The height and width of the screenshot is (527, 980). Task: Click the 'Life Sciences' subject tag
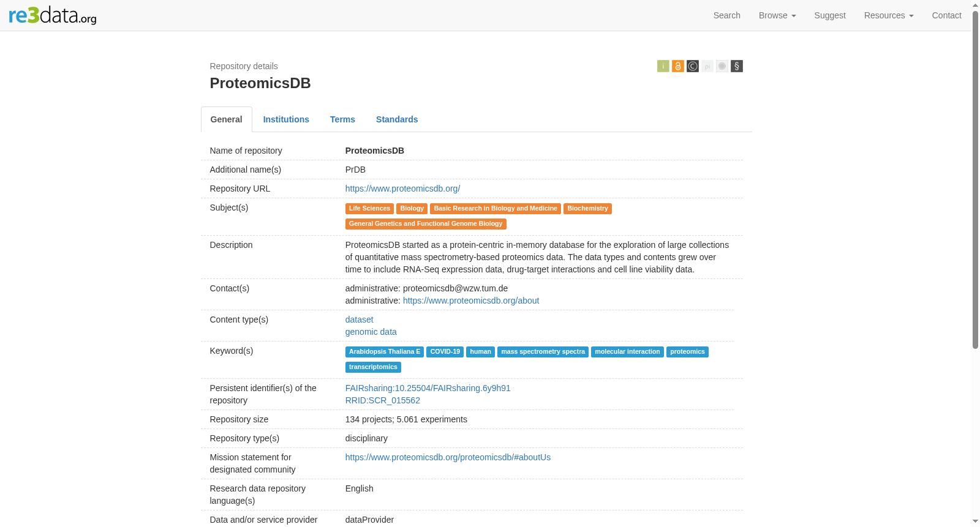(x=369, y=209)
